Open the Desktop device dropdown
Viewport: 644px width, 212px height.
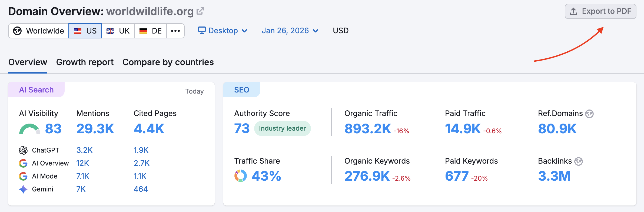(x=223, y=31)
